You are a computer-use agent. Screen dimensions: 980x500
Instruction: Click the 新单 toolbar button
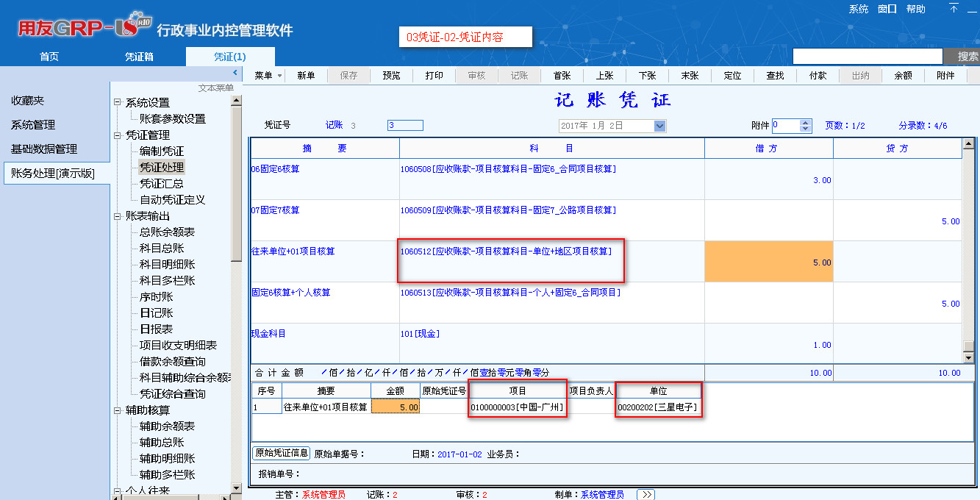pos(306,76)
